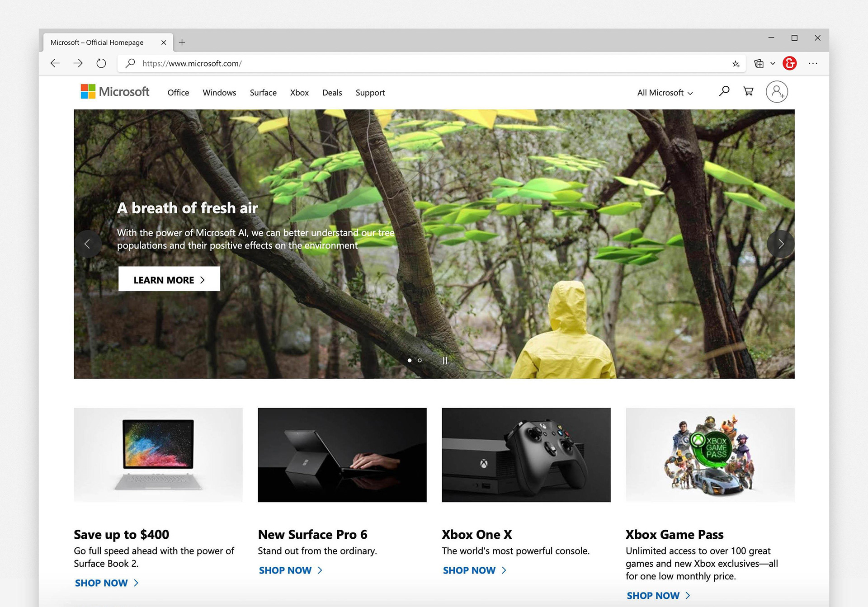Screen dimensions: 868x607
Task: Click 'Stand out from the ordinary.' text
Action: (317, 551)
